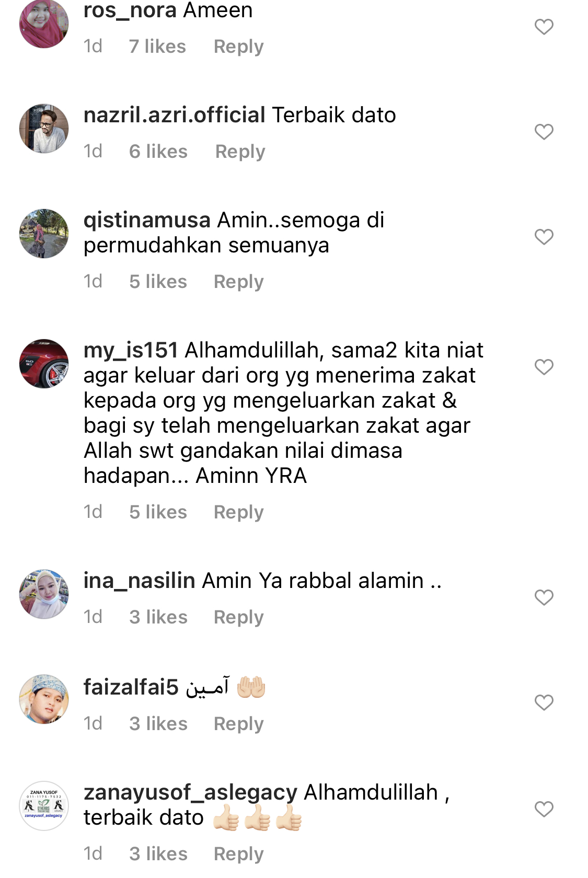Like ros_nora's Ameen comment
588x878 pixels.
coord(544,27)
